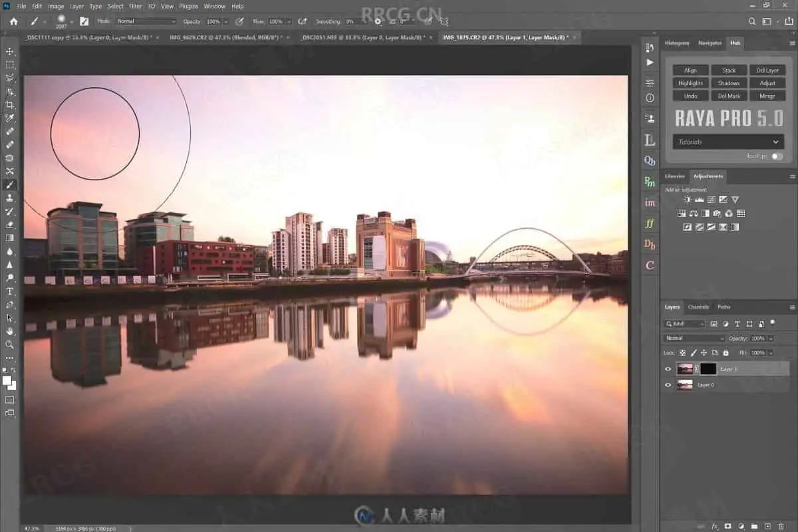This screenshot has width=798, height=532.
Task: Enable airbrush build-up icon next to Flow
Action: point(301,21)
